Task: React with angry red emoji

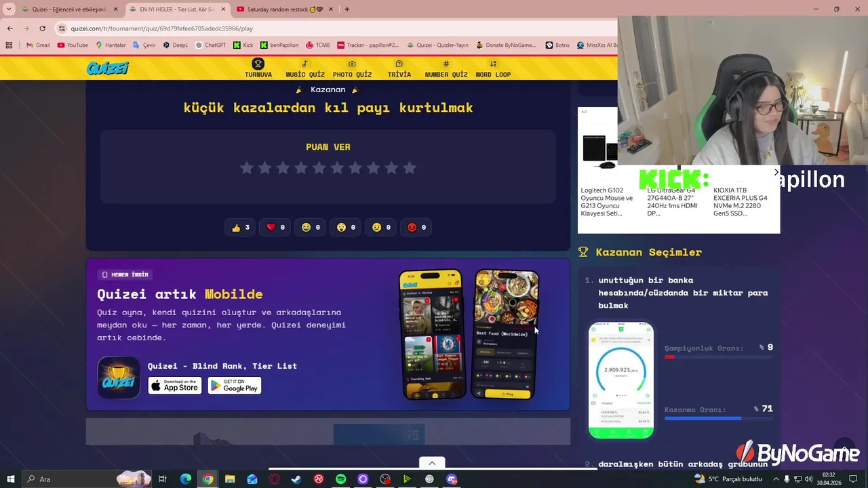Action: click(416, 228)
